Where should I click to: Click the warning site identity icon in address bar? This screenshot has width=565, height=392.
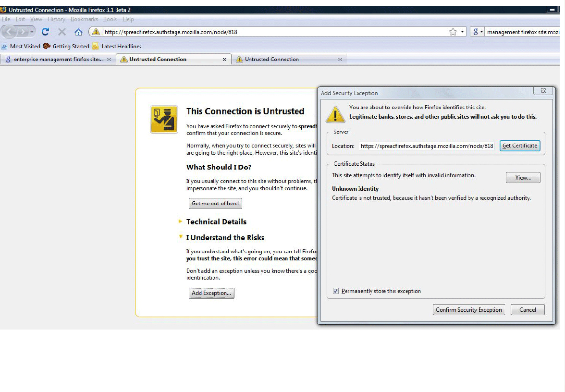[x=96, y=32]
